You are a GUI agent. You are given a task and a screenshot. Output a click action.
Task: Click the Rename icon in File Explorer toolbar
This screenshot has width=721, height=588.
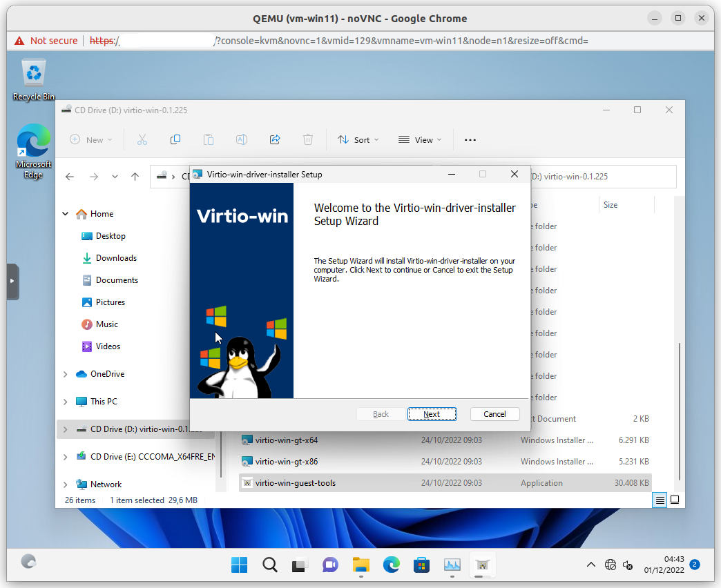[242, 139]
